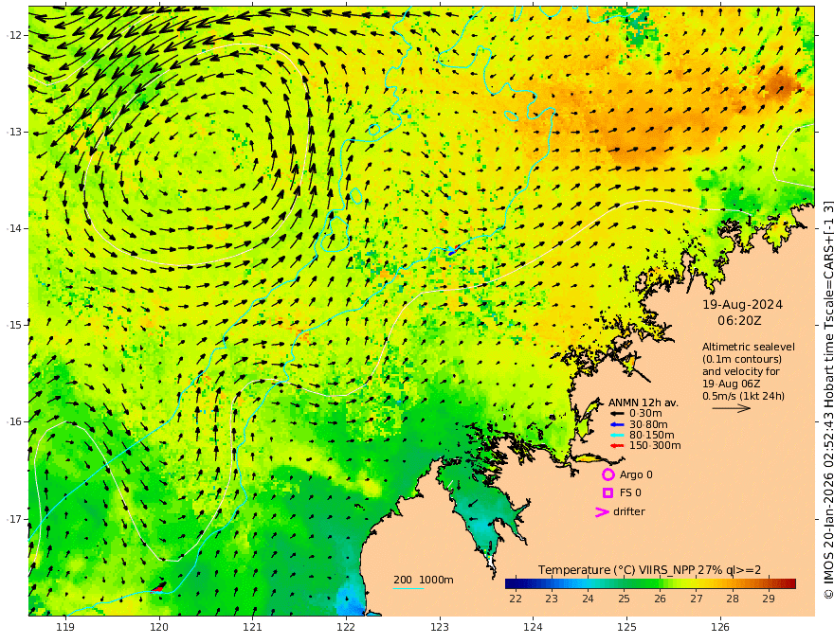Click the magenta FS square legend symbol
This screenshot has width=834, height=644.
click(x=607, y=493)
